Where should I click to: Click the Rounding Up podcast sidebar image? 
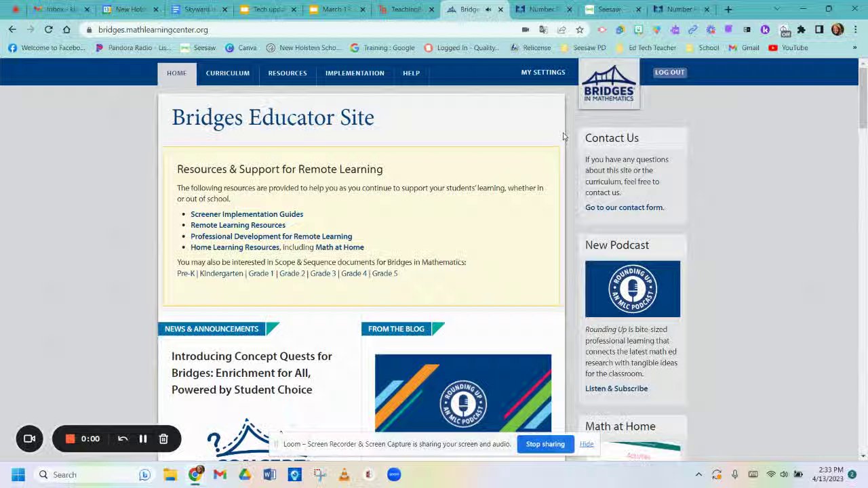(x=633, y=289)
